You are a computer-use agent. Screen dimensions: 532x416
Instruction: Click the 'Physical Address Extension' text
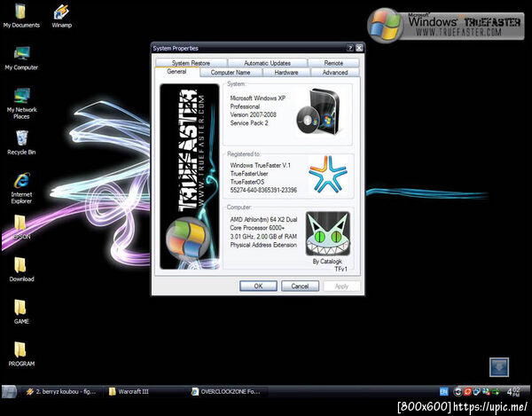click(x=263, y=245)
